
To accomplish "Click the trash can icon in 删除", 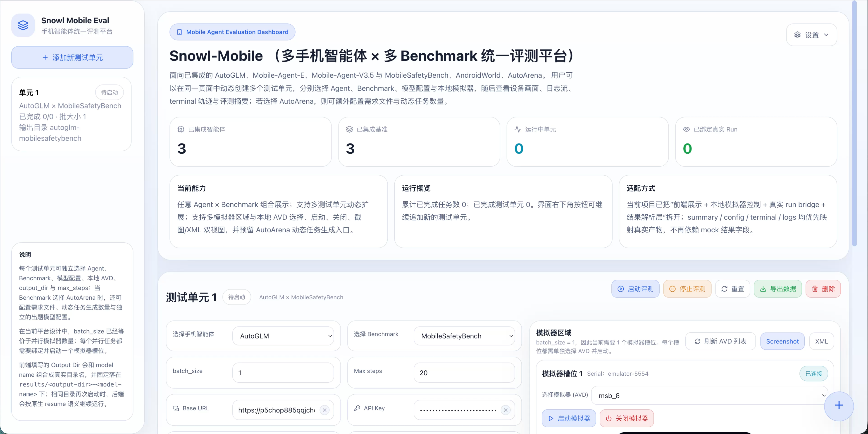I will 815,289.
